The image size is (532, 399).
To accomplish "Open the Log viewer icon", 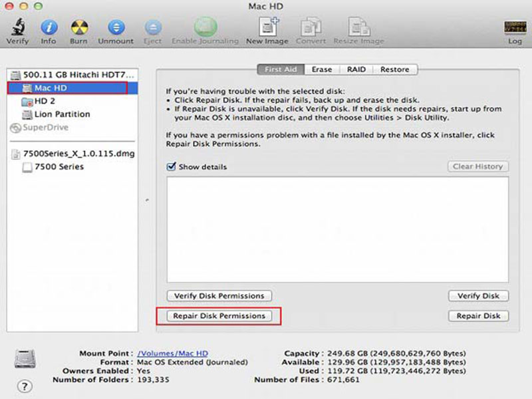I will coord(515,29).
